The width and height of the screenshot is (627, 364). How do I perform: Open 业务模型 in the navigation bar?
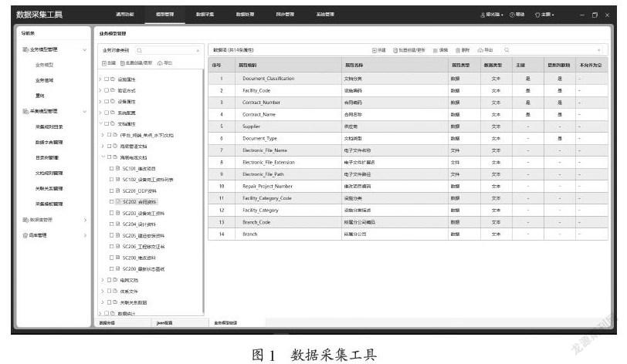point(44,65)
